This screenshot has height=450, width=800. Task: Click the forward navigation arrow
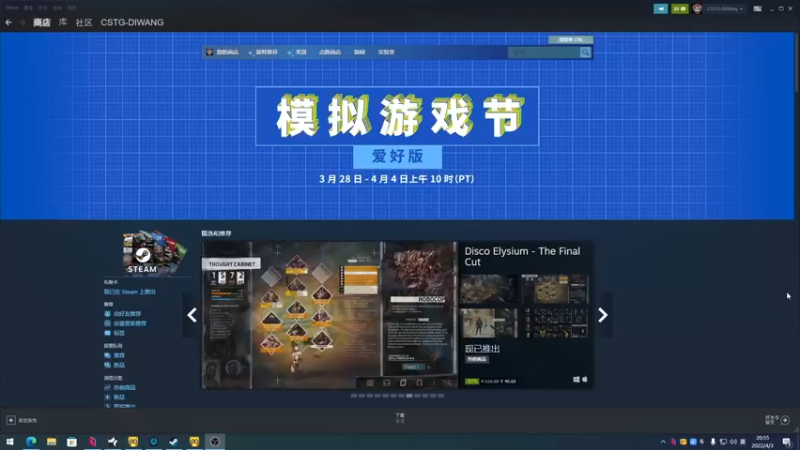(22, 22)
